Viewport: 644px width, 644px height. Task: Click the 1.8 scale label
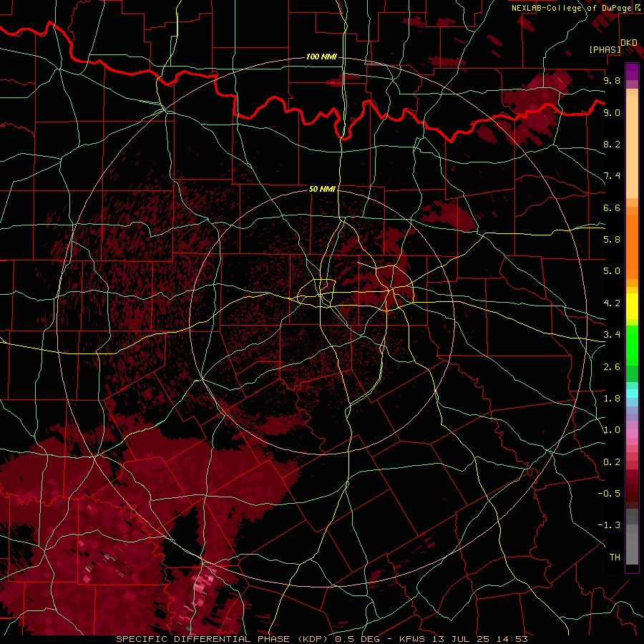pos(612,399)
